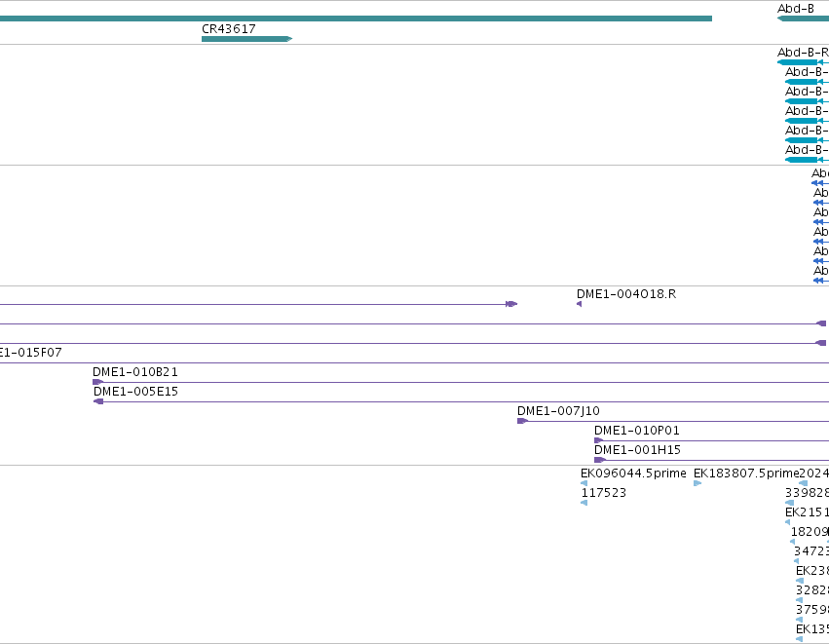Image resolution: width=829 pixels, height=644 pixels.
Task: Click the EK096044.5prime EST label
Action: [x=633, y=474]
